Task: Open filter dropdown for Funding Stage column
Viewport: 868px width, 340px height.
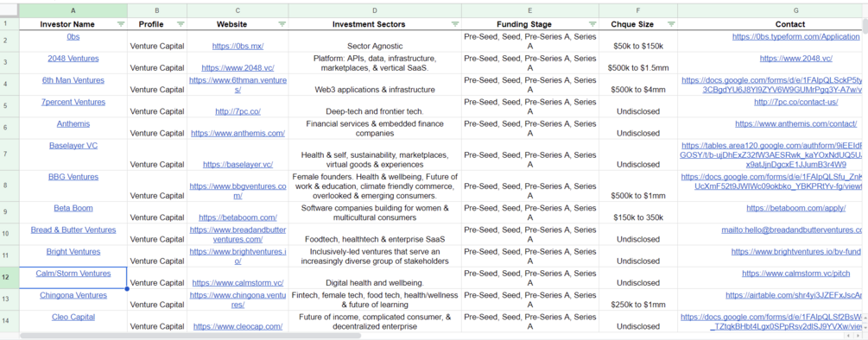Action: (592, 24)
